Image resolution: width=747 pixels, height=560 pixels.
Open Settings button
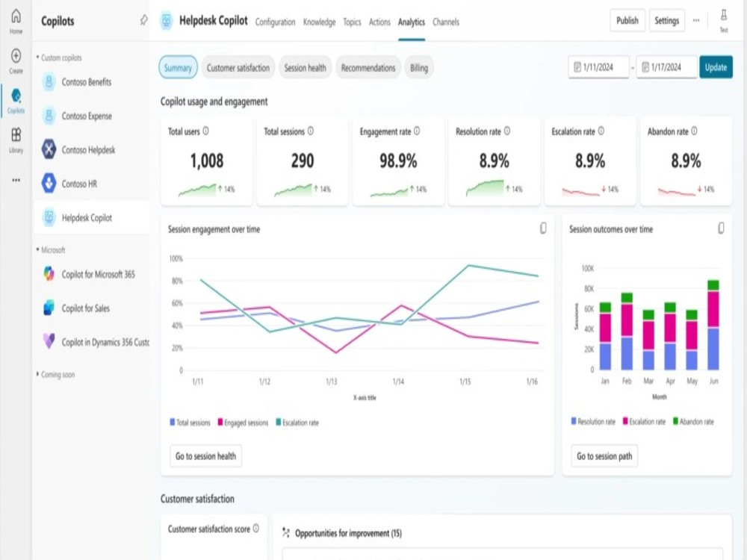pos(666,20)
